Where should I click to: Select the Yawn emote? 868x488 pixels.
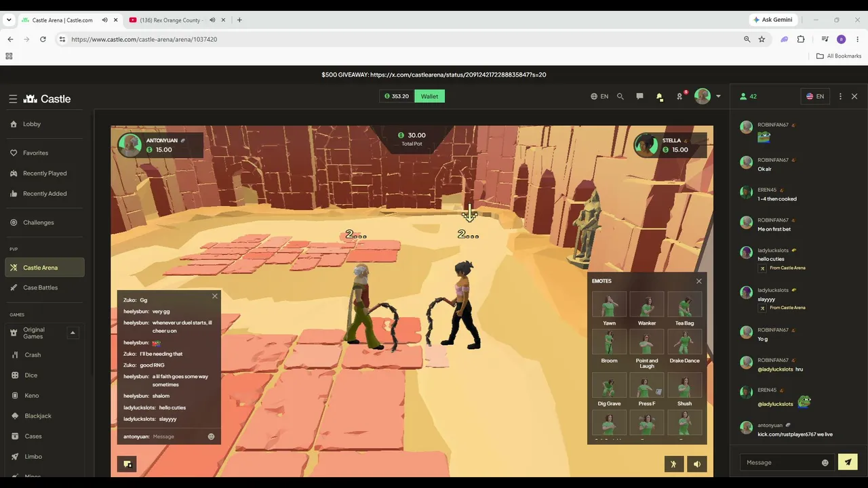[x=609, y=308]
